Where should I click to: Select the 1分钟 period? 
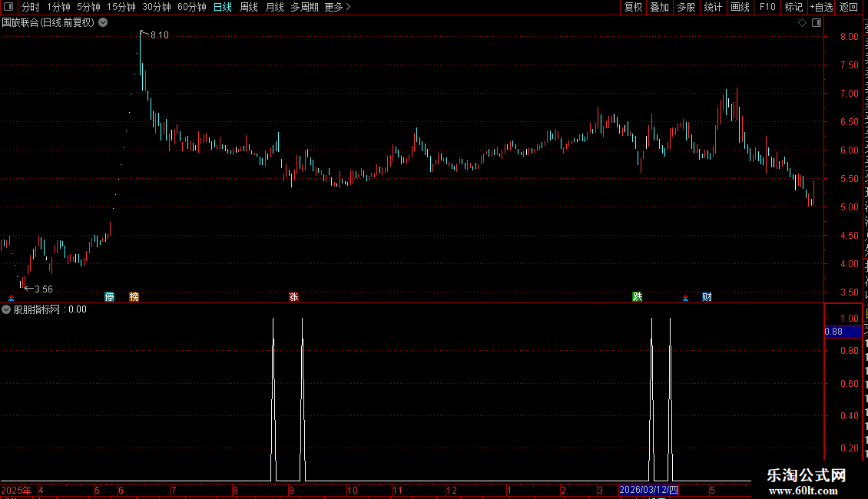point(58,7)
